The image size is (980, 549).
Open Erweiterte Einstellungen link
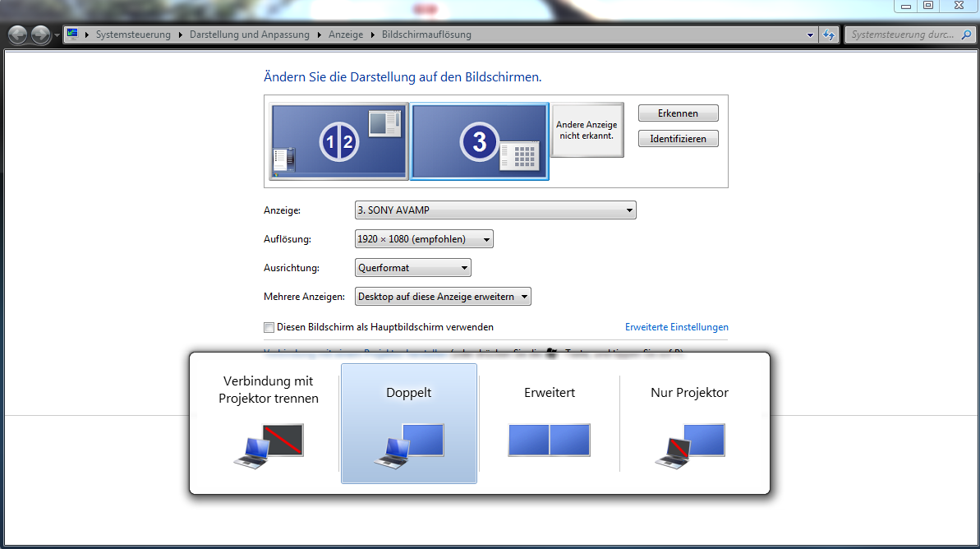tap(676, 327)
